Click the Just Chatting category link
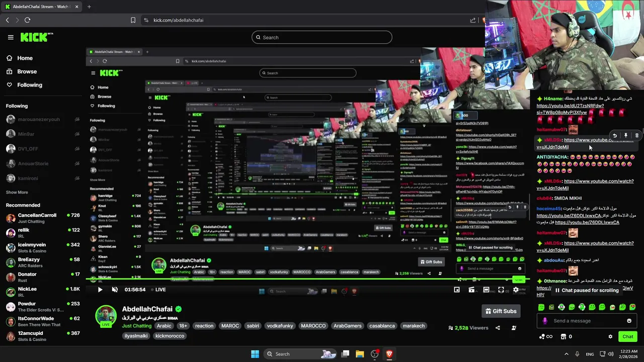Viewport: 644px width, 362px height. click(137, 326)
